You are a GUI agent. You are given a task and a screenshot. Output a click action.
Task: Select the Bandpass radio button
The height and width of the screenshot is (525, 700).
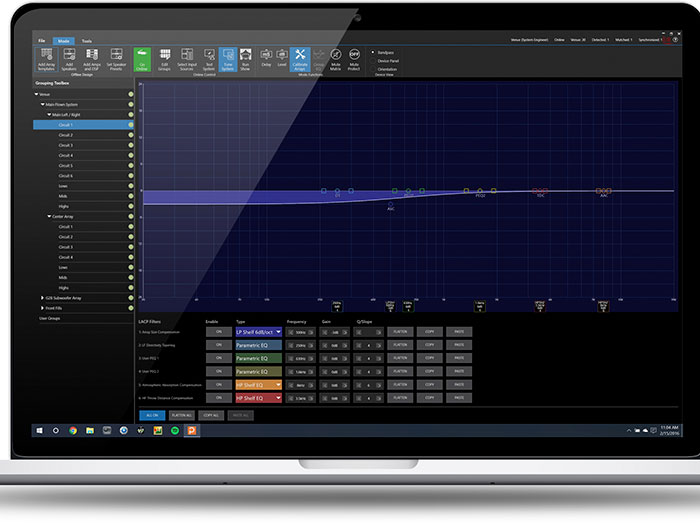373,52
